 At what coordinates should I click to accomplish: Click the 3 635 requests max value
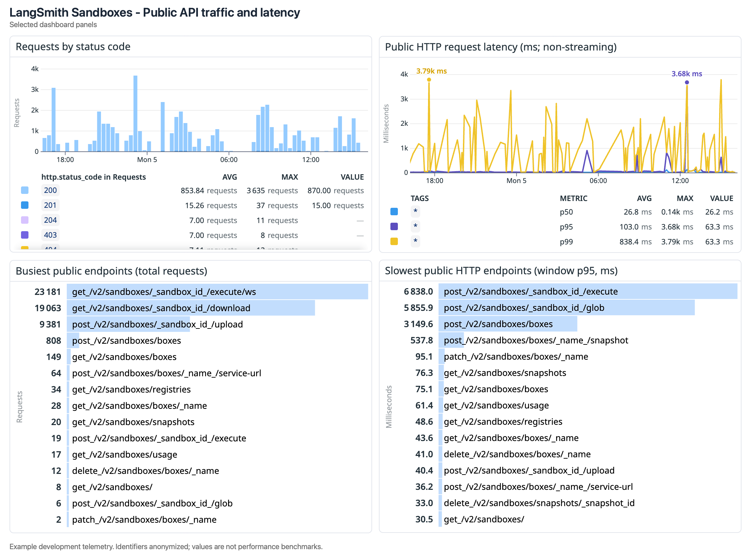272,191
